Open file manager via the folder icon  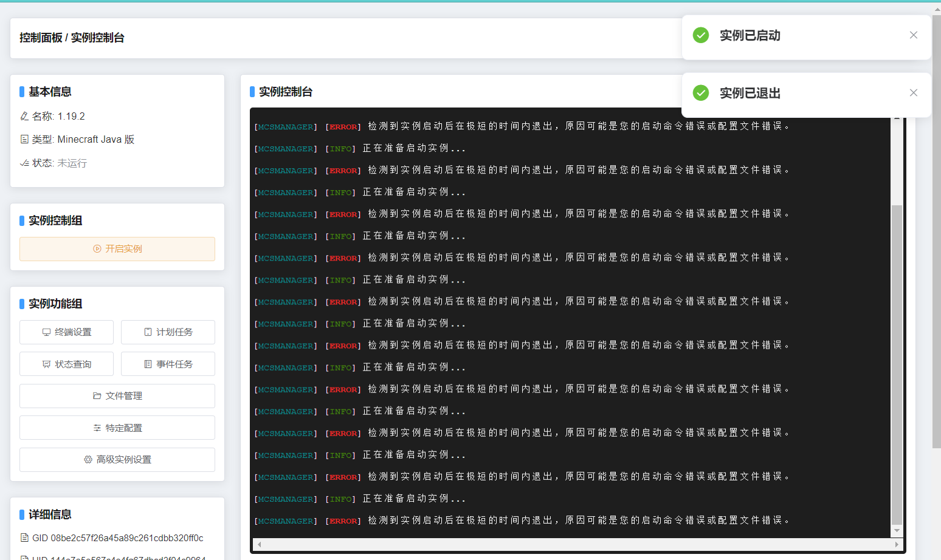(x=97, y=395)
